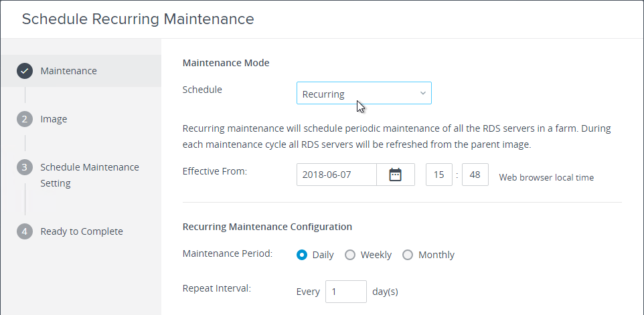Click the Effective From date field

(336, 175)
